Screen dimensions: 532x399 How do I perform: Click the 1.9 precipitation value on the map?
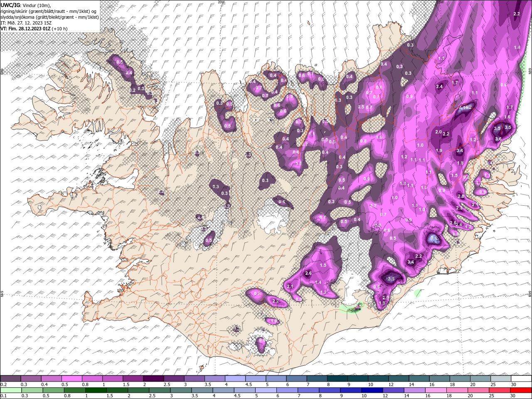pyautogui.click(x=439, y=150)
